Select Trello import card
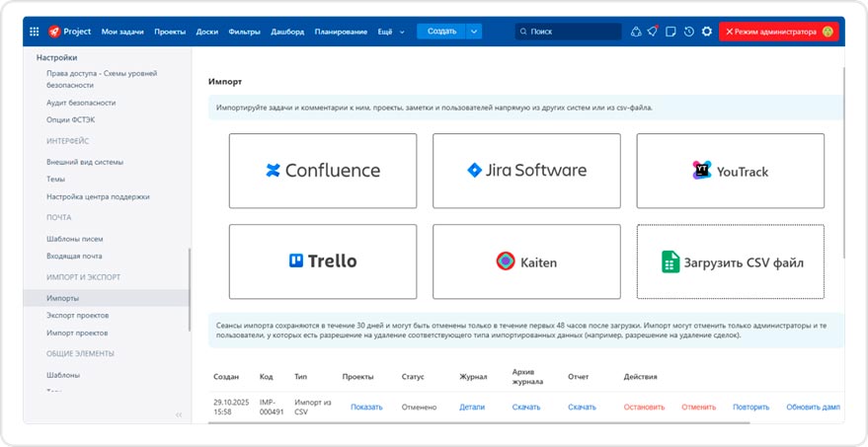 tap(323, 261)
